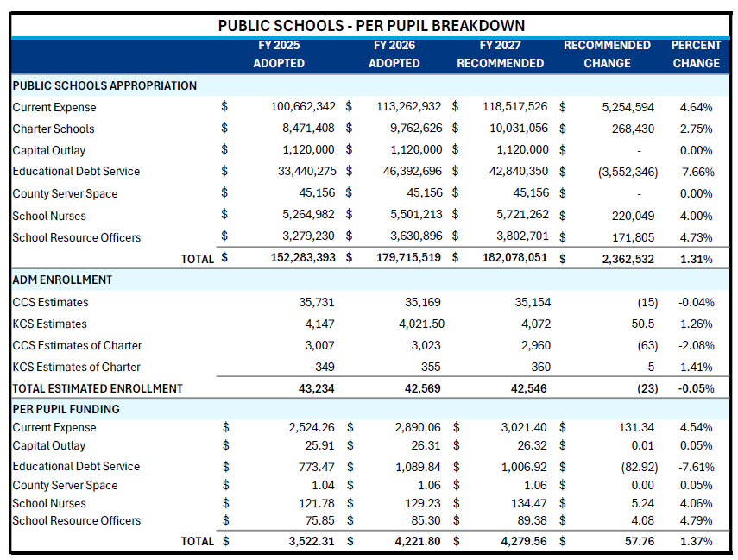Image resolution: width=738 pixels, height=560 pixels.
Task: Click the total change 2,362,532
Action: pos(628,259)
